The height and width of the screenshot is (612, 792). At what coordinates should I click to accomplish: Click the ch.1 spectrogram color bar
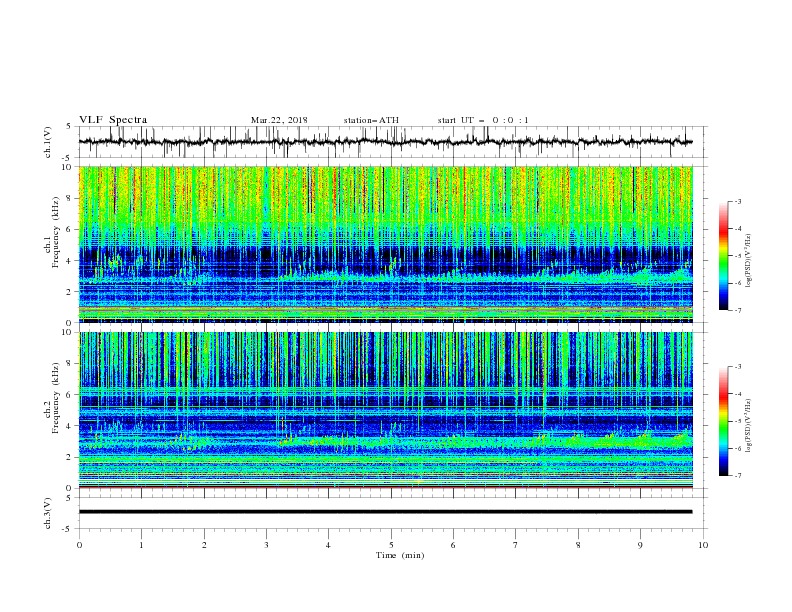[x=723, y=256]
